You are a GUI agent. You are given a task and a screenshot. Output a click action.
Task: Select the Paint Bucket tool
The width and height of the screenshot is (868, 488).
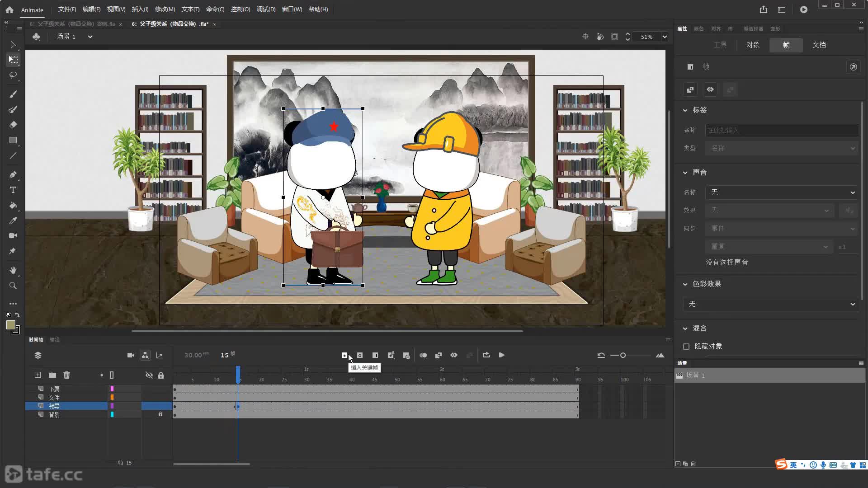pyautogui.click(x=13, y=205)
